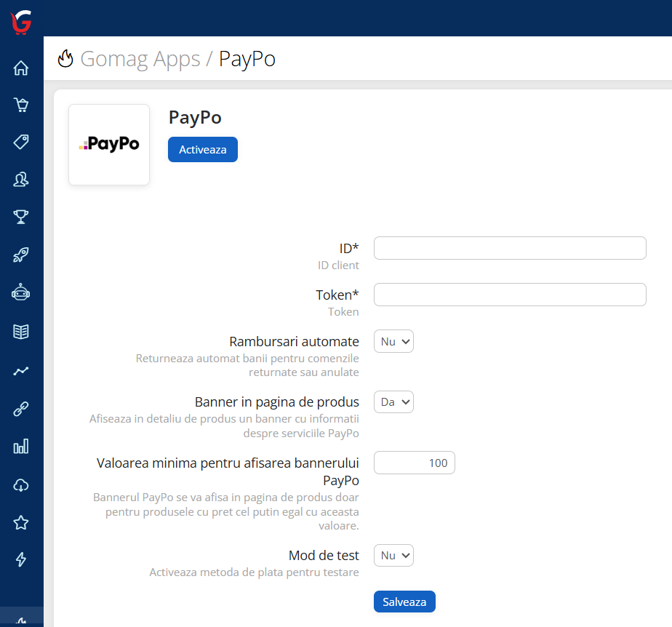This screenshot has width=672, height=627.
Task: Click the Salveaza button
Action: (x=404, y=602)
